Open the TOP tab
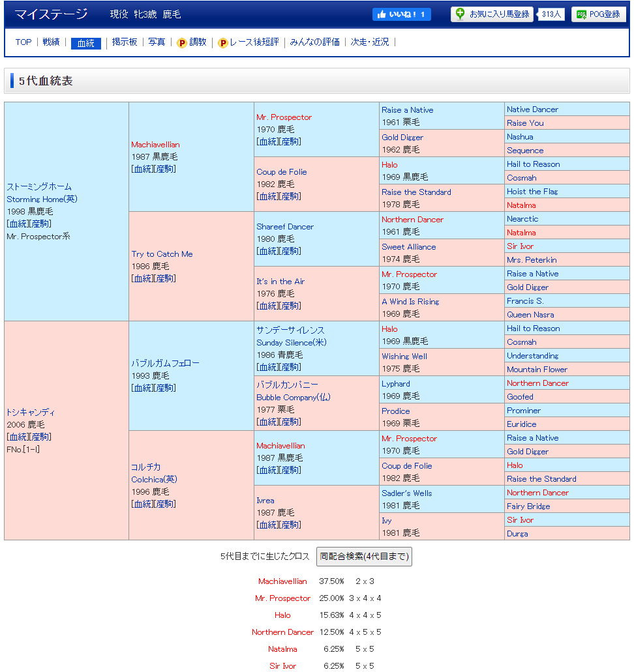 click(x=23, y=42)
